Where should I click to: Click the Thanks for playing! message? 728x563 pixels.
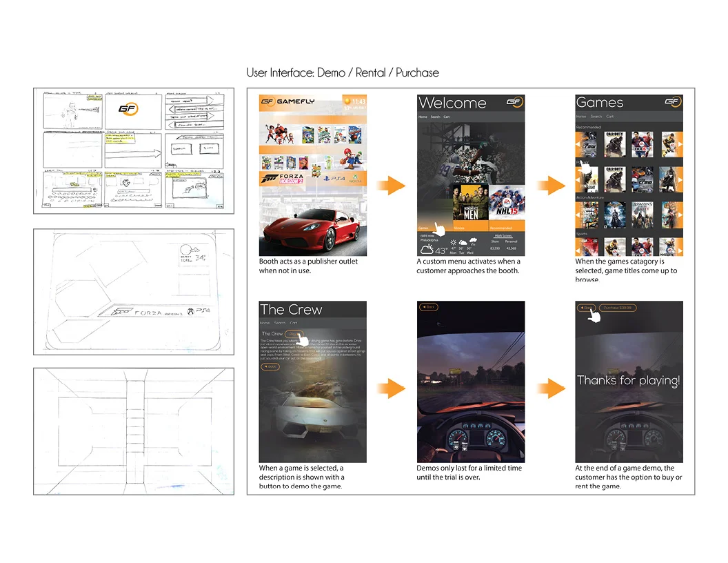point(628,380)
